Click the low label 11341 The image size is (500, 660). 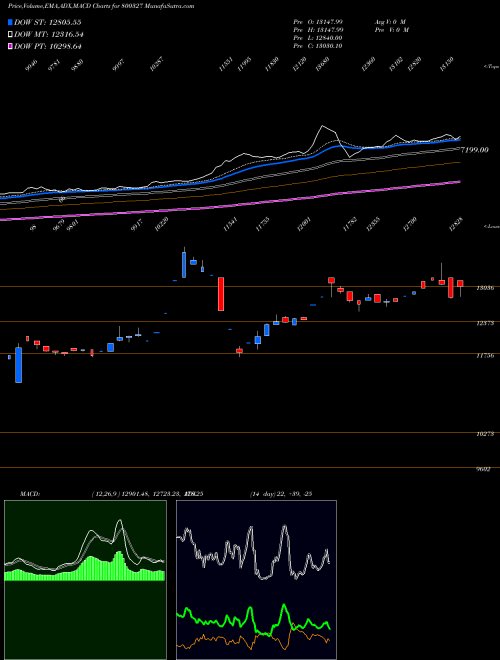coord(231,224)
